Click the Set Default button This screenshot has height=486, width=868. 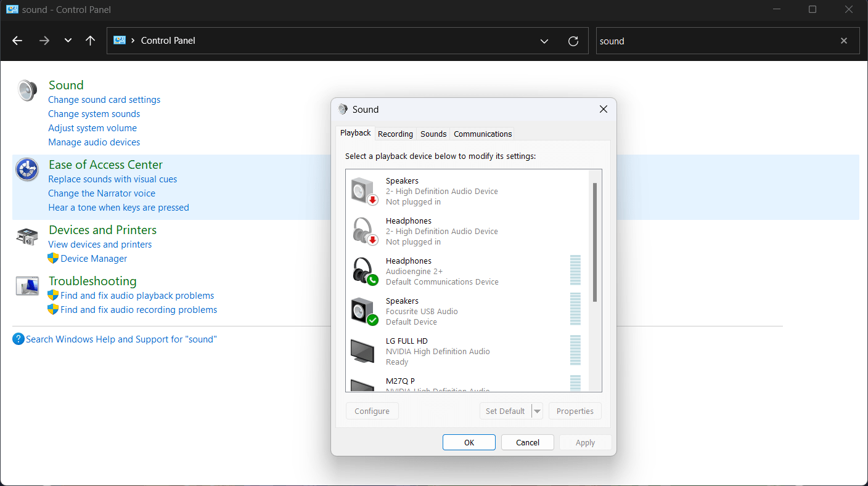coord(506,411)
